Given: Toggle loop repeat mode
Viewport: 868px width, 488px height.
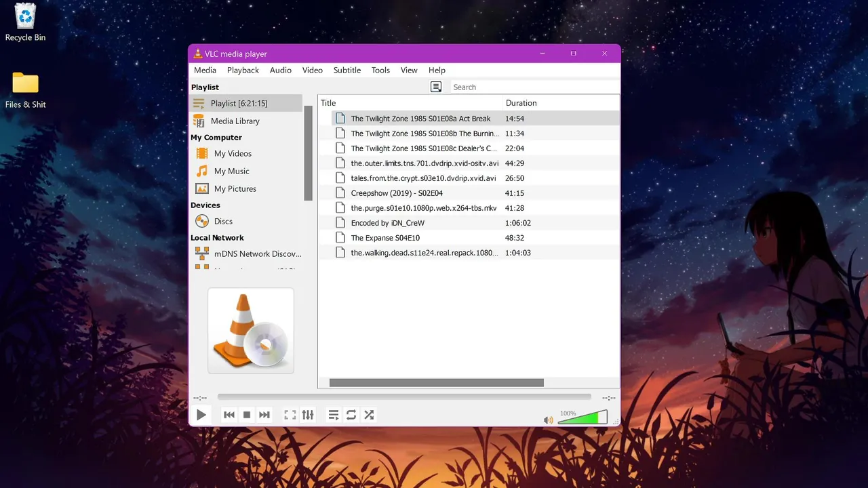Looking at the screenshot, I should (351, 415).
